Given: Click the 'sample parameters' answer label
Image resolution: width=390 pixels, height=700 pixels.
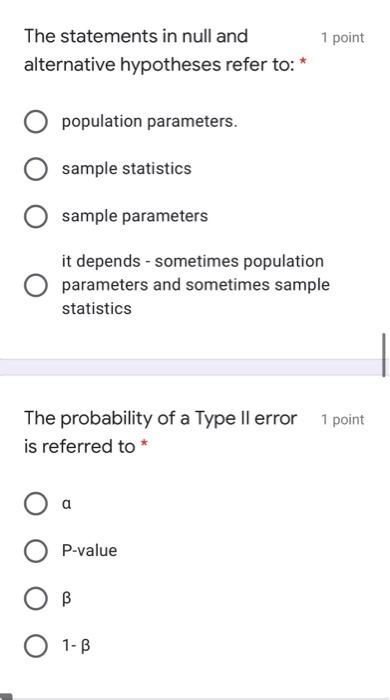Looking at the screenshot, I should (x=135, y=217).
